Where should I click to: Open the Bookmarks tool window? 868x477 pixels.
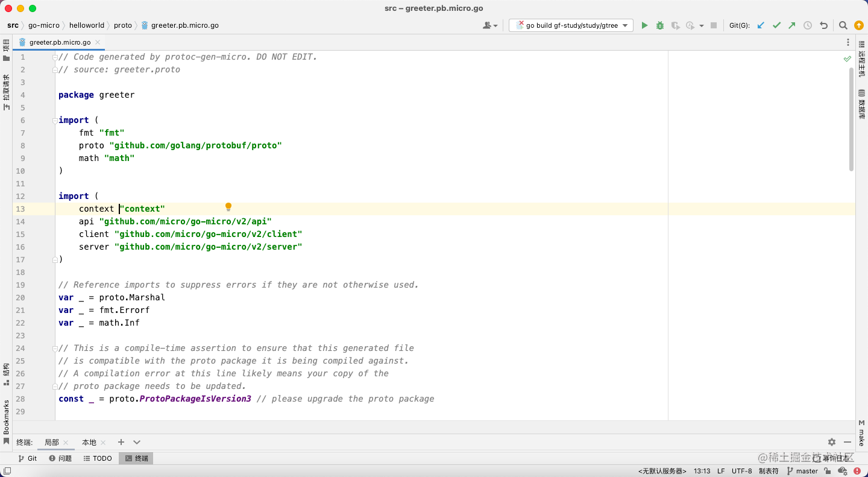click(6, 422)
